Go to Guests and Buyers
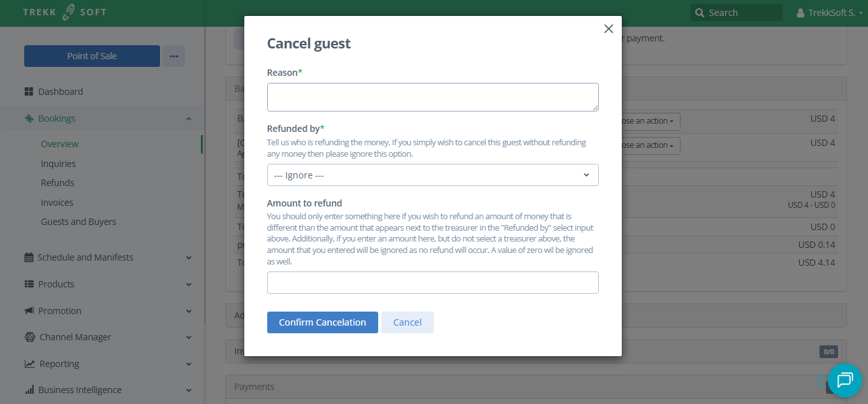Screen dimensions: 868x404 78,222
